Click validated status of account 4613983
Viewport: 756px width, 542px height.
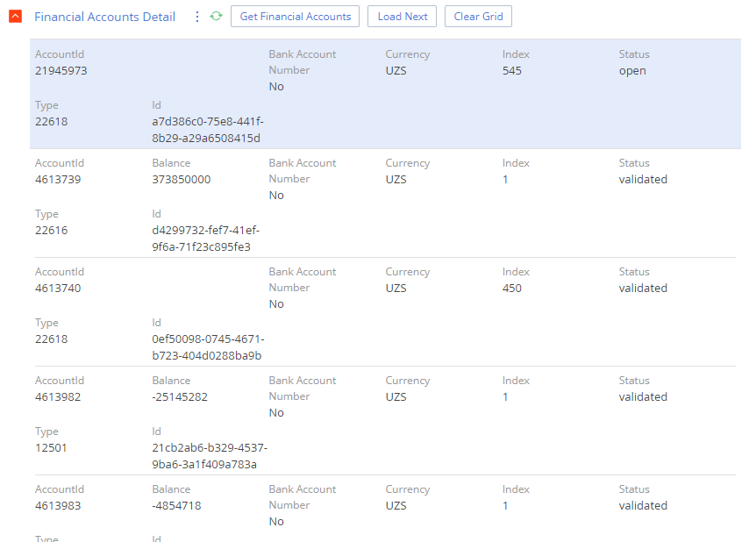pyautogui.click(x=643, y=506)
